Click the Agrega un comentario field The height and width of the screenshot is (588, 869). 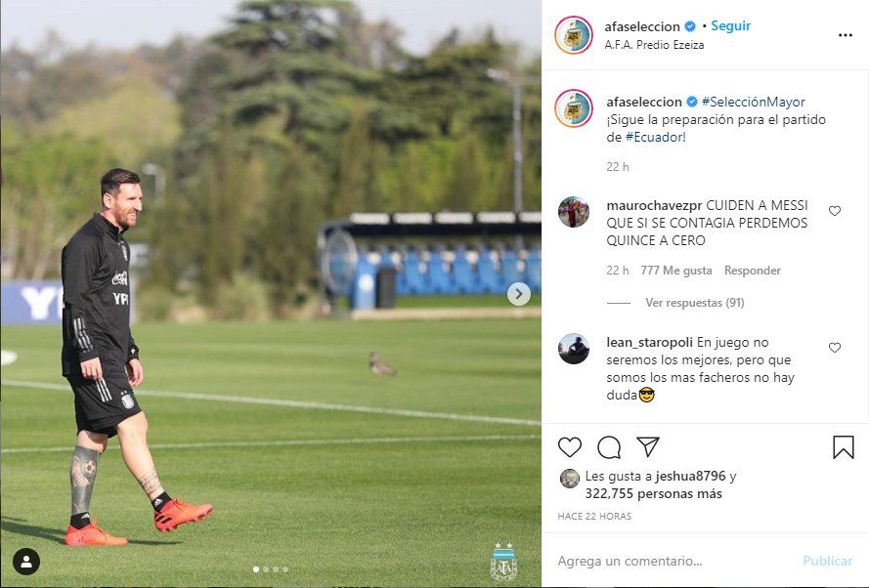point(673,561)
